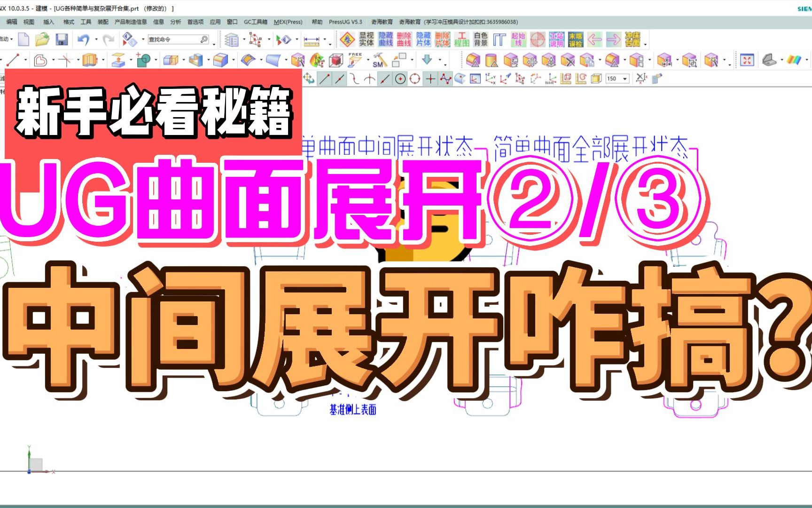Expand the dropdown after the 冲床台面 button
This screenshot has width=812, height=508.
645,44
